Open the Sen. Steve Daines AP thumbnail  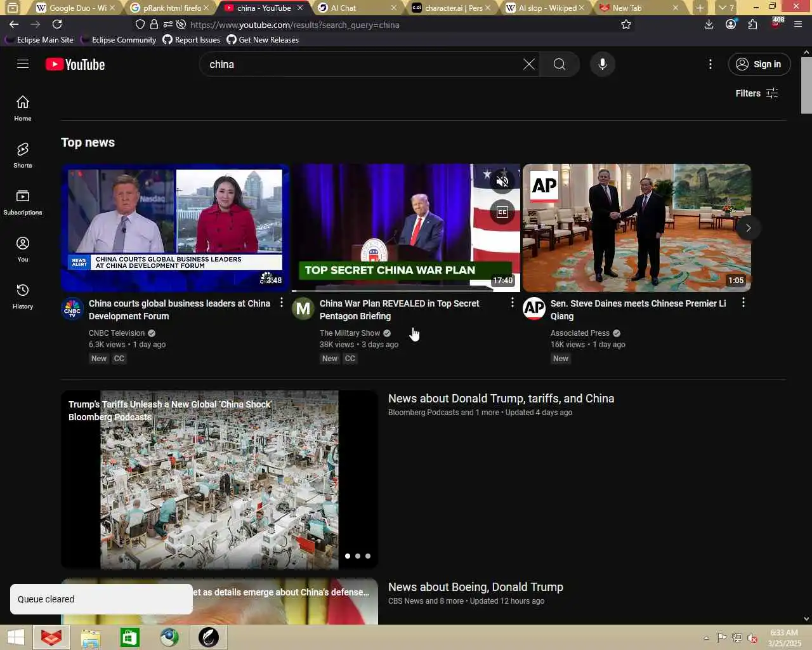click(636, 228)
